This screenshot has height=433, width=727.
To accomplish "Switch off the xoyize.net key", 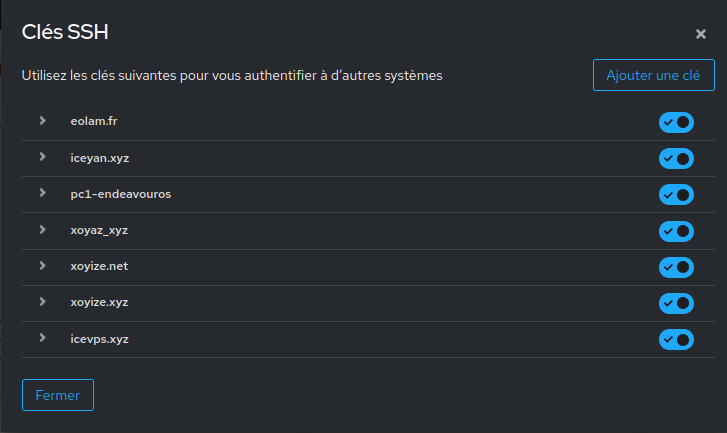I will [x=676, y=267].
